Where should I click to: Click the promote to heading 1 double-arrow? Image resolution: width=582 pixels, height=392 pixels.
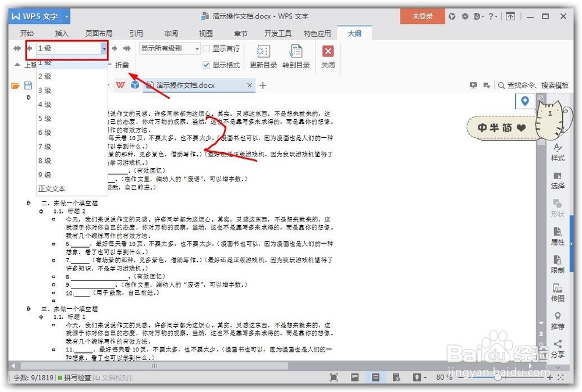tap(17, 48)
